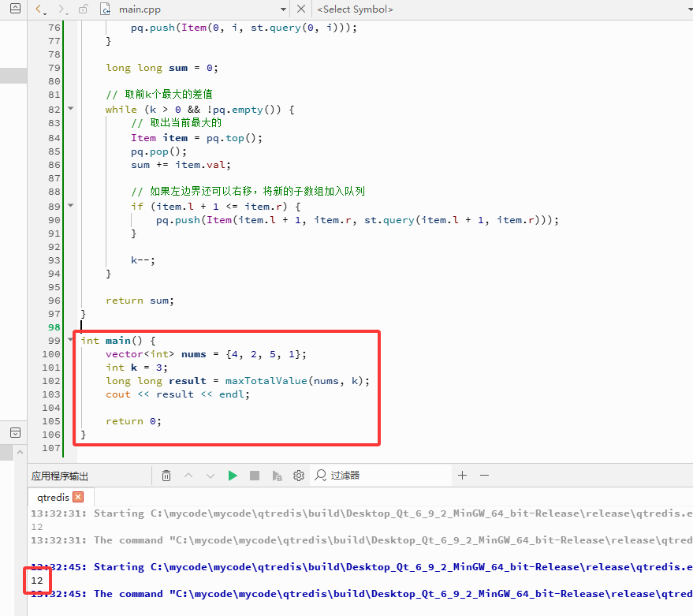Image resolution: width=693 pixels, height=616 pixels.
Task: Click the 'k--;' statement
Action: [x=143, y=260]
